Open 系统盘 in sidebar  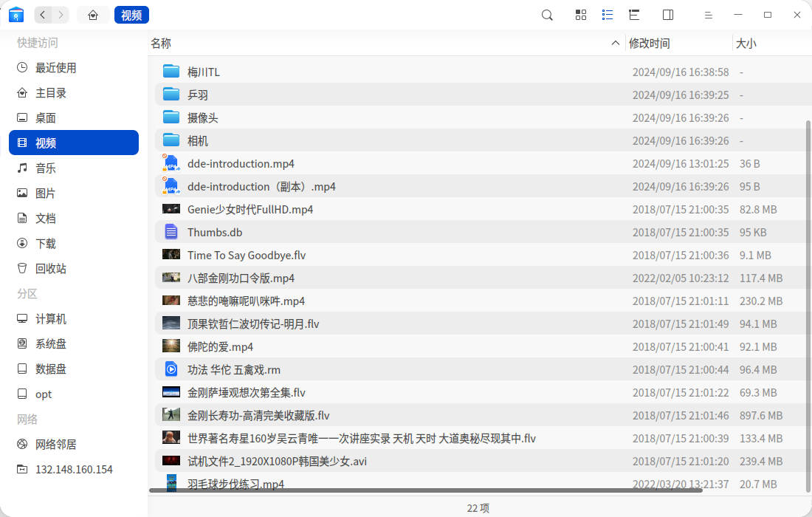click(74, 343)
